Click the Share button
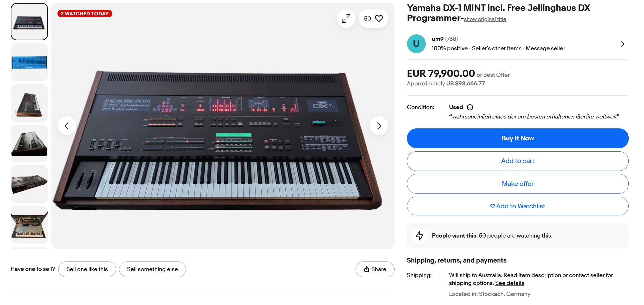This screenshot has width=644, height=305. pos(375,269)
